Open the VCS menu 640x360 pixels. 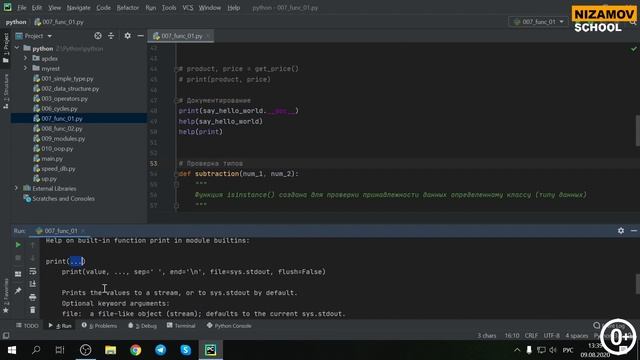188,8
